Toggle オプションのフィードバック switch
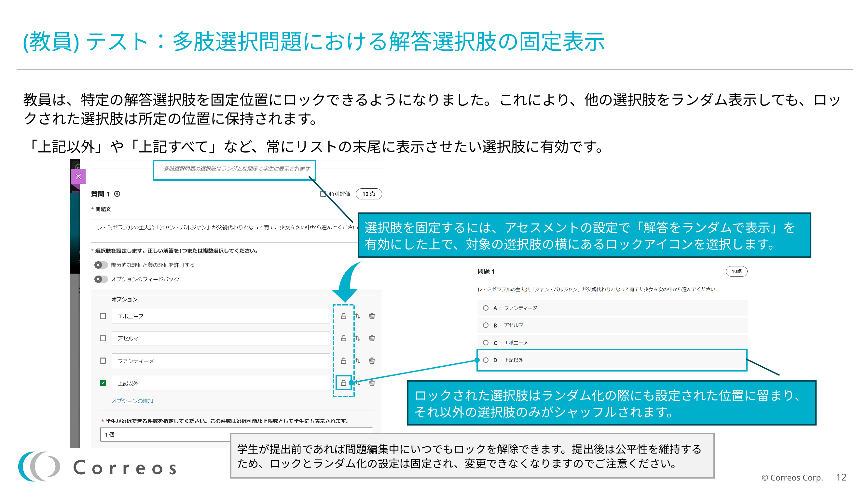Viewport: 868px width, 488px height. (101, 279)
